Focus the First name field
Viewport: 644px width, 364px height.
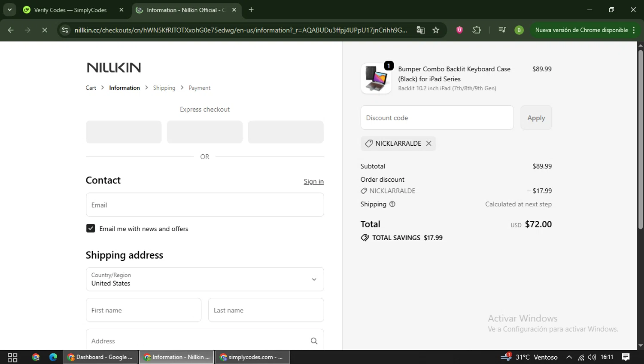[143, 310]
